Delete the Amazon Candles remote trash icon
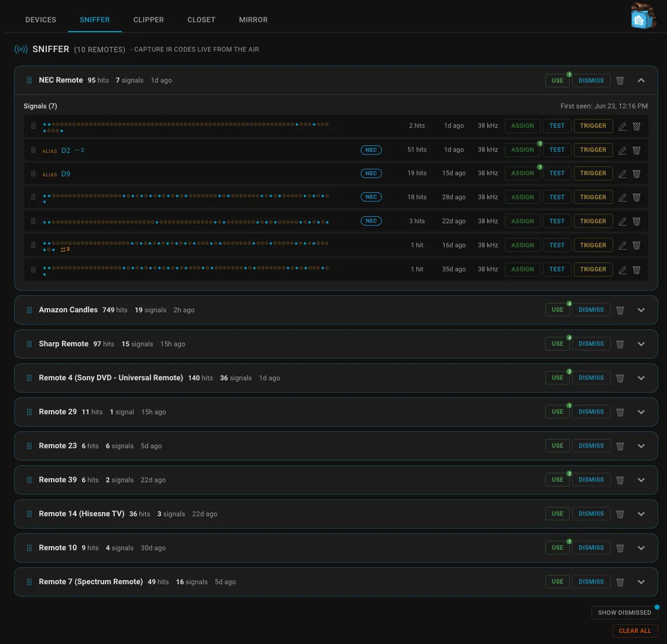Screen dimensions: 667x644 [x=620, y=311]
